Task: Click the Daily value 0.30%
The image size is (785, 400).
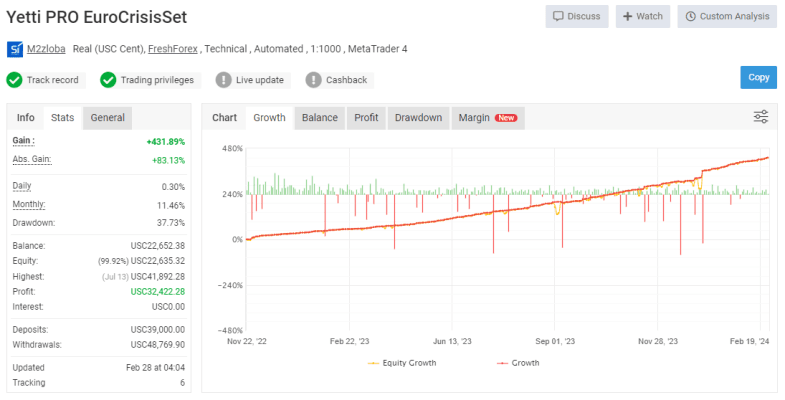Action: 173,187
